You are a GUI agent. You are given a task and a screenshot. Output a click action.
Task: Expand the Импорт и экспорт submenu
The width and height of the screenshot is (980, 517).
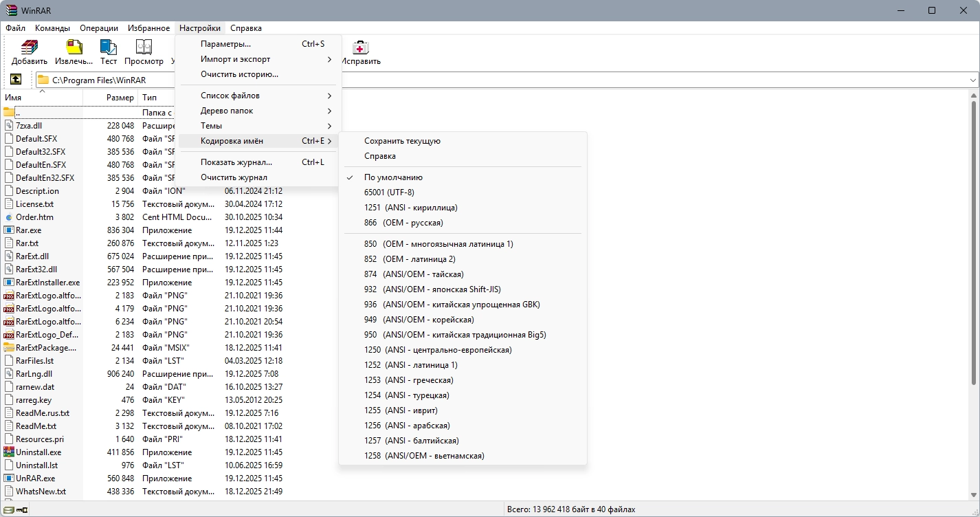(x=258, y=59)
